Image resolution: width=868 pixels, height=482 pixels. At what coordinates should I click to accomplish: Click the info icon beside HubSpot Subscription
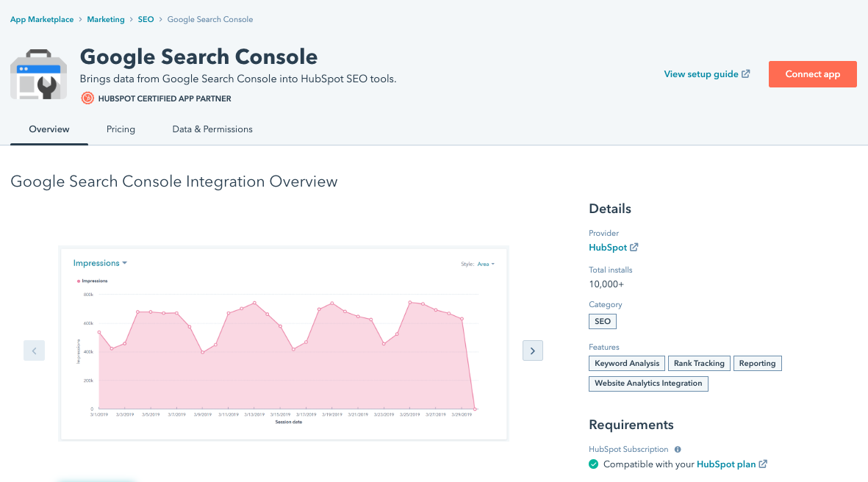(678, 450)
